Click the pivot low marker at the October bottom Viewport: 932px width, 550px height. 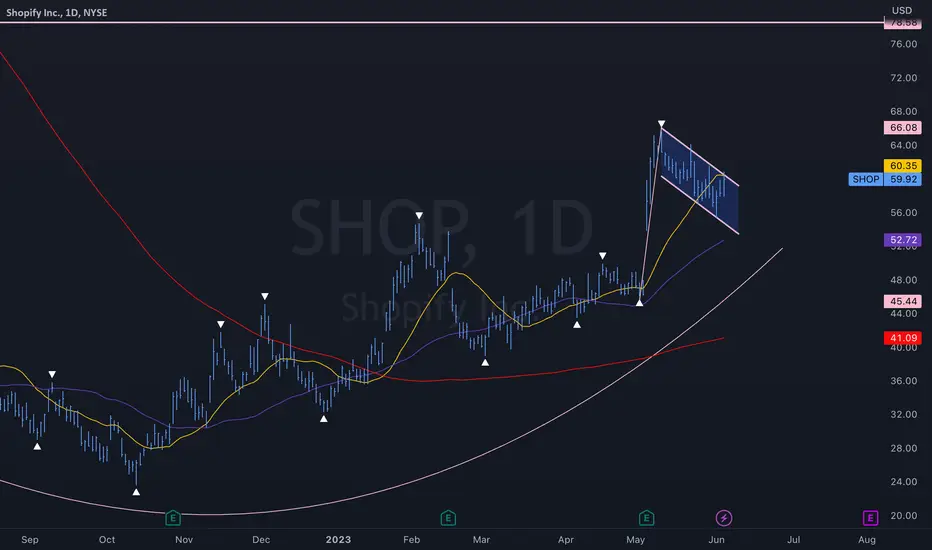136,492
